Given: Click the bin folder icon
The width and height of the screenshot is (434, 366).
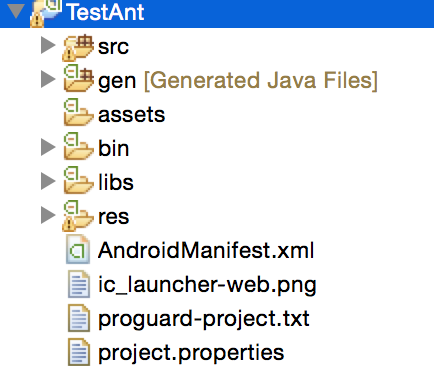Looking at the screenshot, I should click(78, 146).
